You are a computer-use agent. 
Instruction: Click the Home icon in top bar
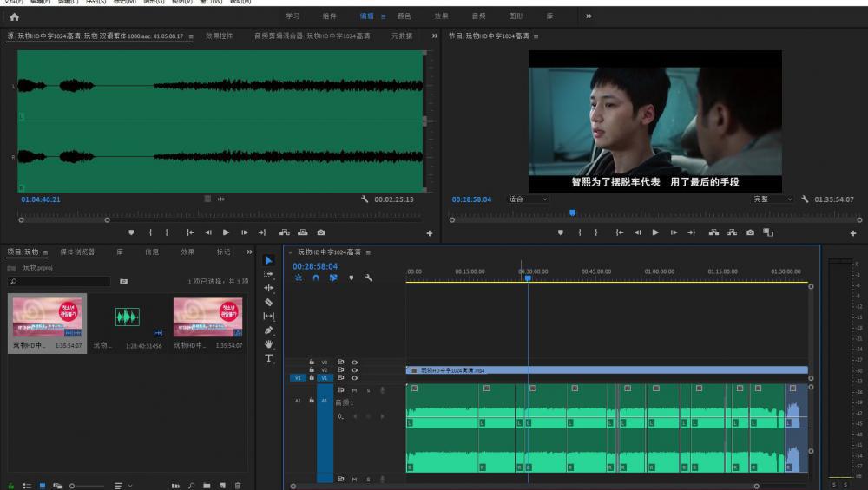pyautogui.click(x=15, y=16)
